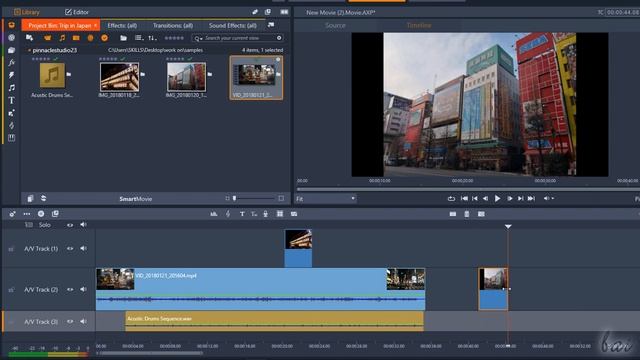This screenshot has width=640, height=360.
Task: Step forward one frame in preview
Action: pos(509,198)
